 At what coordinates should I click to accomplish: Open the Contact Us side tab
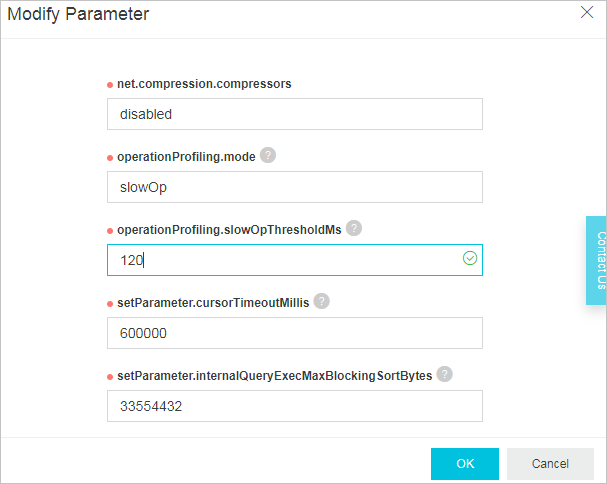click(x=597, y=261)
